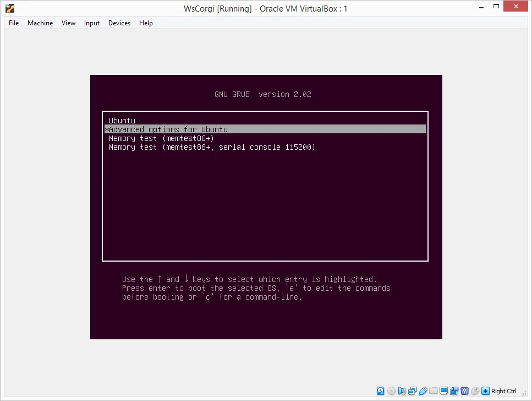Click the display monitor status icon
The width and height of the screenshot is (532, 401).
443,391
